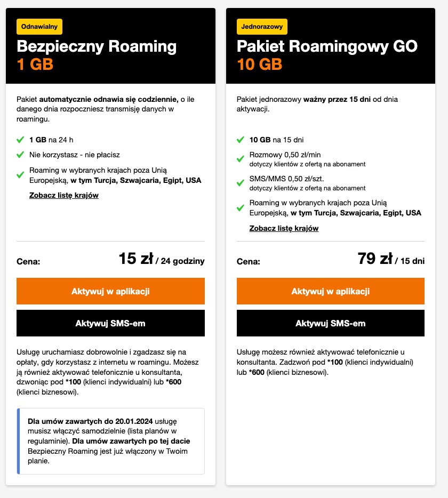
Task: Click the 'Pakiet Roamingowy GO' card heading
Action: tap(327, 47)
